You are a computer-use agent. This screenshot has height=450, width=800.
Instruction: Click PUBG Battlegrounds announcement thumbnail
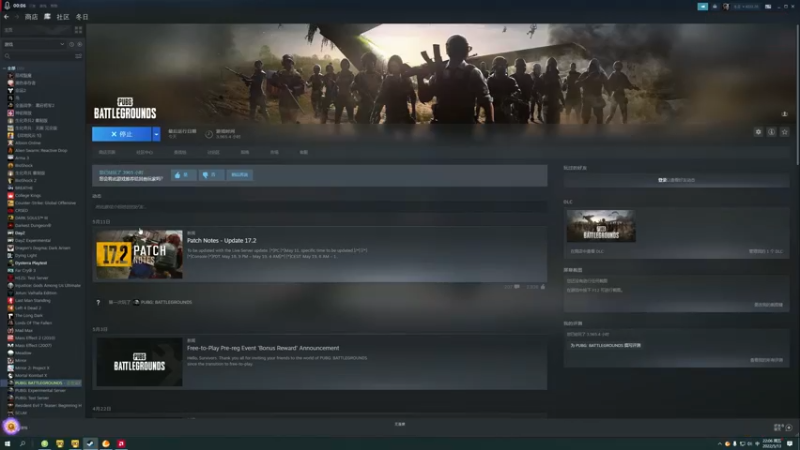point(139,362)
